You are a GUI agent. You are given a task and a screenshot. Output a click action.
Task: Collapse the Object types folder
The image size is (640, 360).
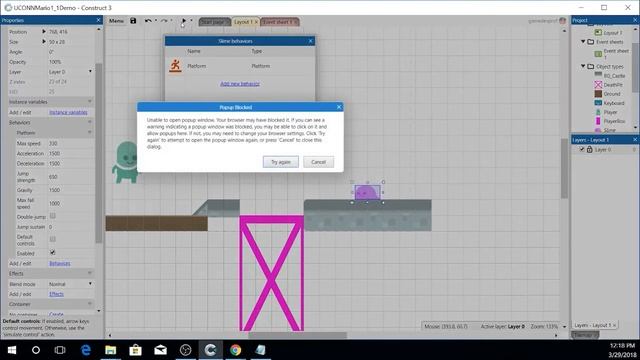pos(583,66)
